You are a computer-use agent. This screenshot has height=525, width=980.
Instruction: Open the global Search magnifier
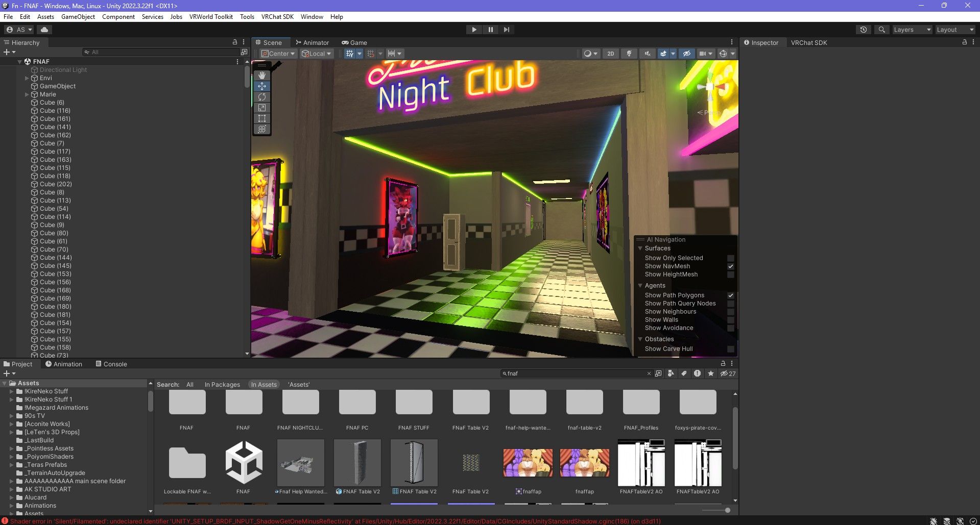point(881,30)
